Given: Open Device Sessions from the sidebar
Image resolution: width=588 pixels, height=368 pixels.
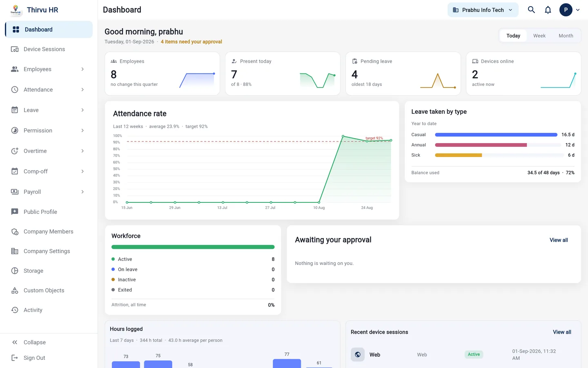Looking at the screenshot, I should tap(49, 49).
